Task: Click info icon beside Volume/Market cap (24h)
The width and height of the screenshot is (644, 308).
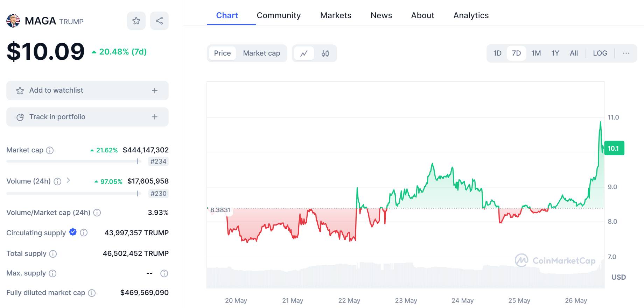Action: [97, 213]
